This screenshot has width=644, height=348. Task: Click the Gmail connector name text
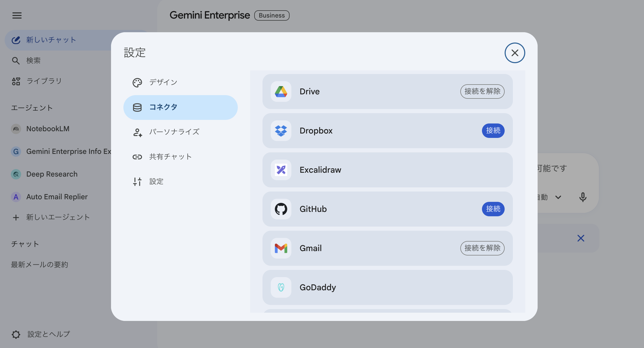[311, 248]
